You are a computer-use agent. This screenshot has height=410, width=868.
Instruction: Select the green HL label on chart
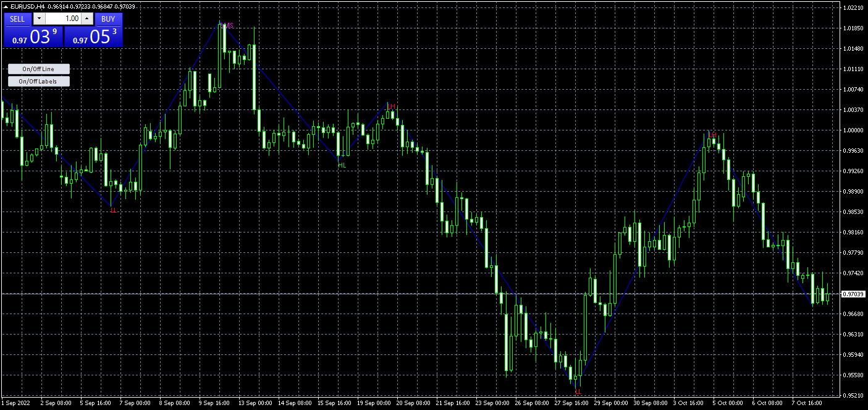tap(342, 165)
